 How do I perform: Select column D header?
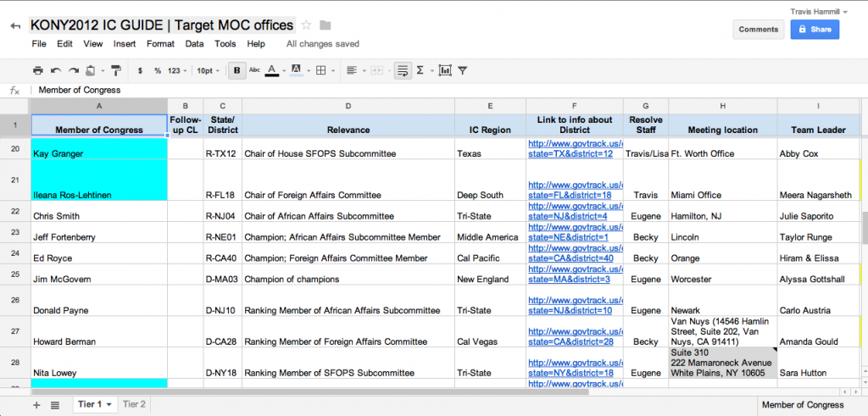click(348, 106)
